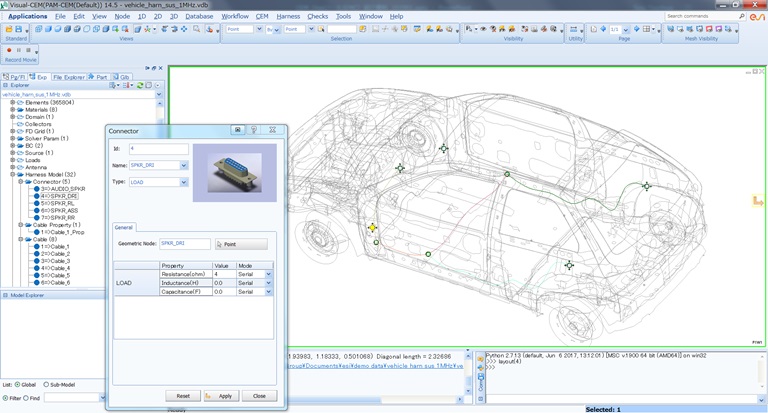
Task: Click the page layout grid icon
Action: pyautogui.click(x=647, y=29)
